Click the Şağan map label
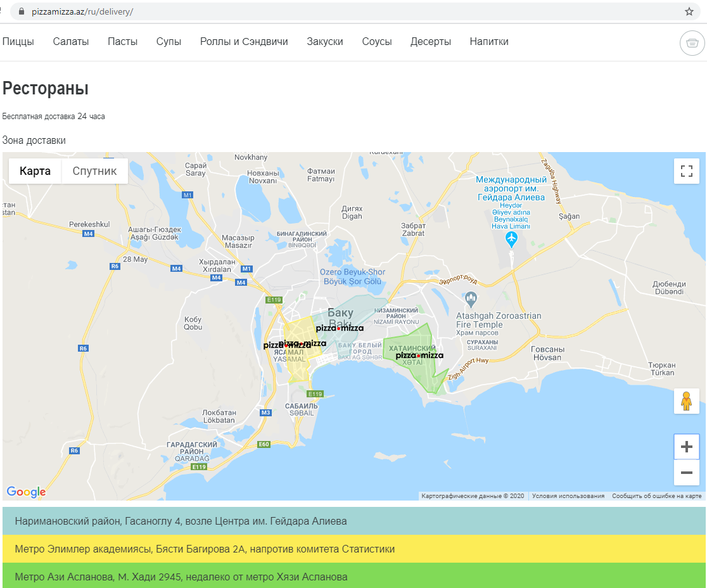707x588 pixels. (x=570, y=217)
